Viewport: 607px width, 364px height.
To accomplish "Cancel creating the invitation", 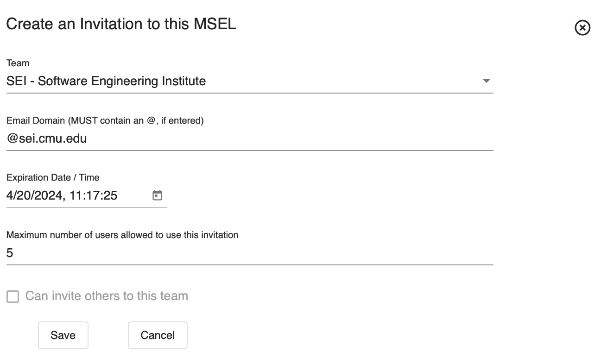I will click(158, 335).
